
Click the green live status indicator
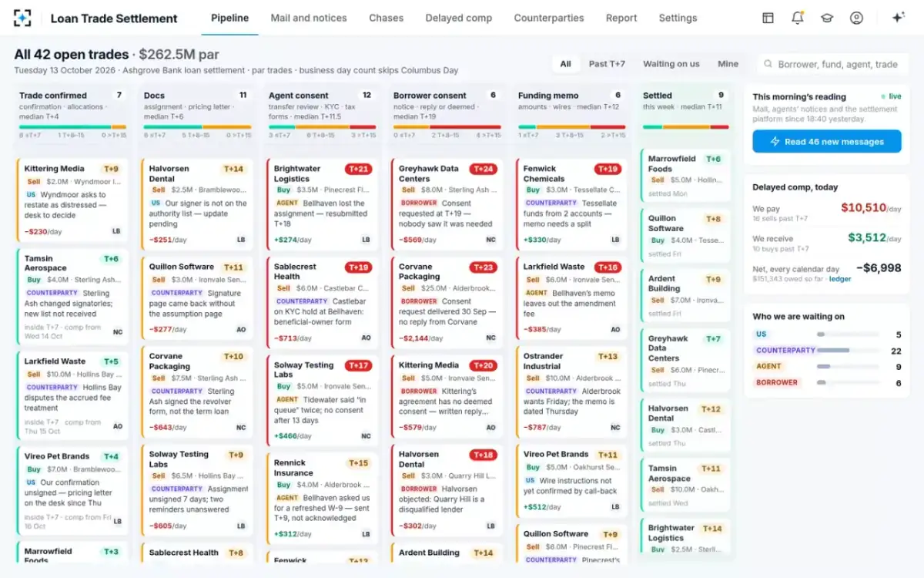point(891,96)
